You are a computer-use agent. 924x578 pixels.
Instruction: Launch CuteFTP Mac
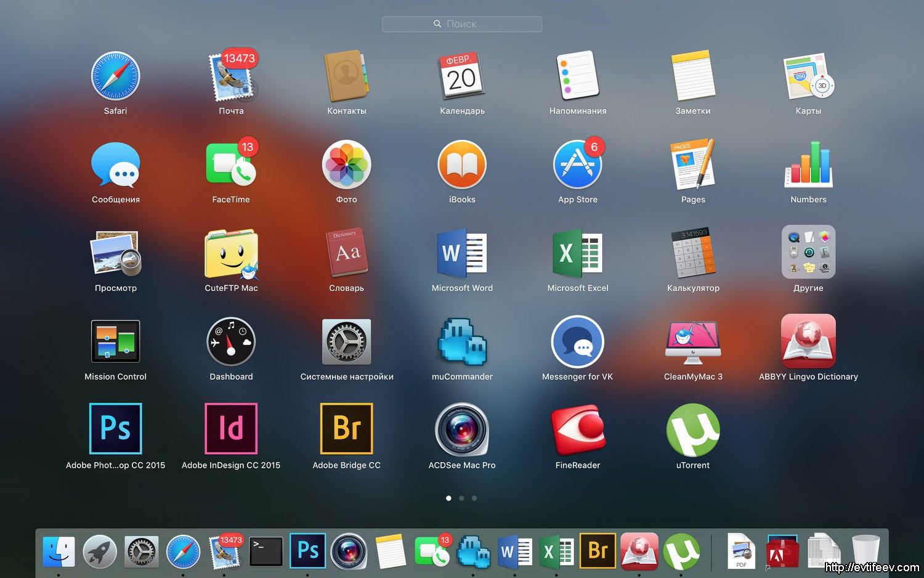(x=231, y=253)
